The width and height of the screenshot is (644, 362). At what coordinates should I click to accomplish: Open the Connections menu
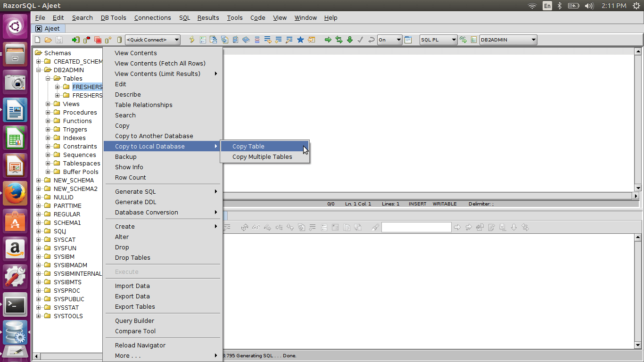(153, 17)
